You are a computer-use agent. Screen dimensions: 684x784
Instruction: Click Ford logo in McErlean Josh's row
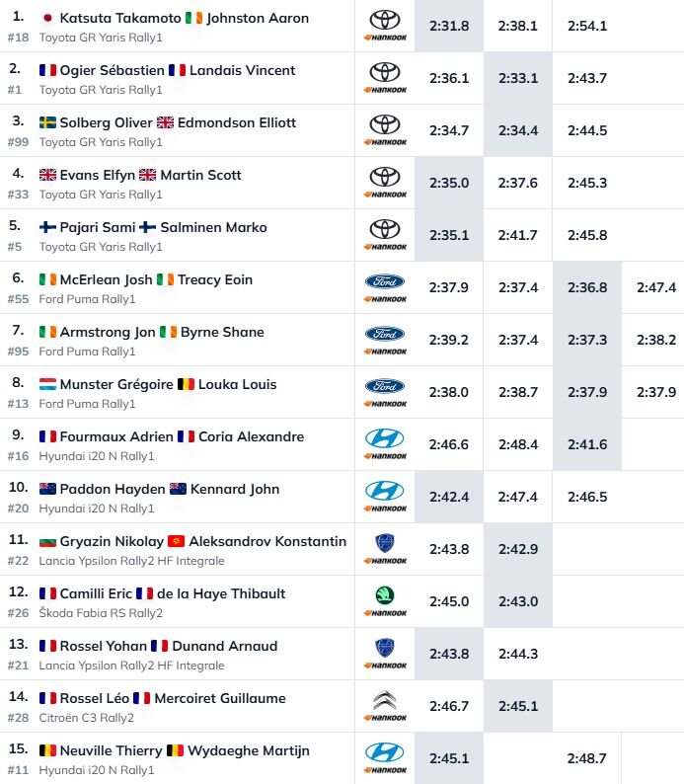click(384, 281)
